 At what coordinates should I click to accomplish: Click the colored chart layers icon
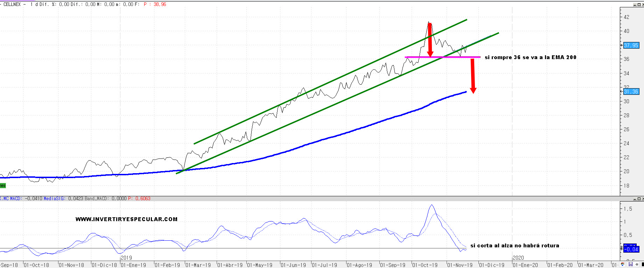click(x=623, y=265)
